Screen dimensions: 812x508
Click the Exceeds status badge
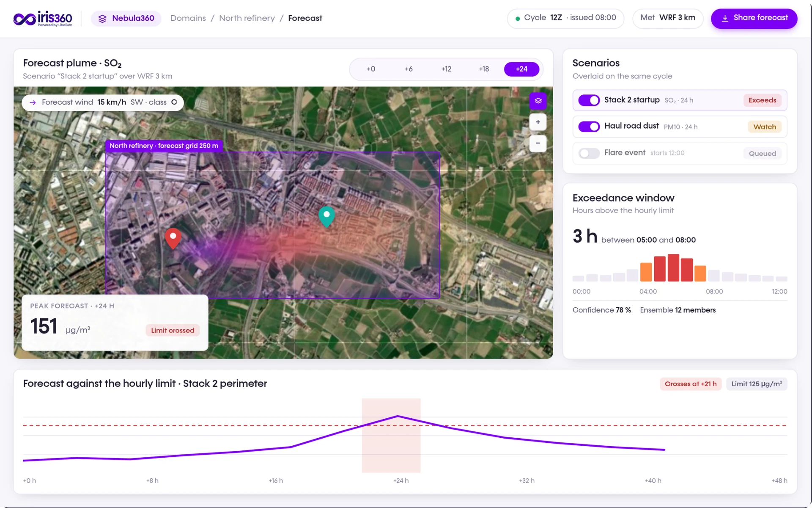click(x=762, y=100)
